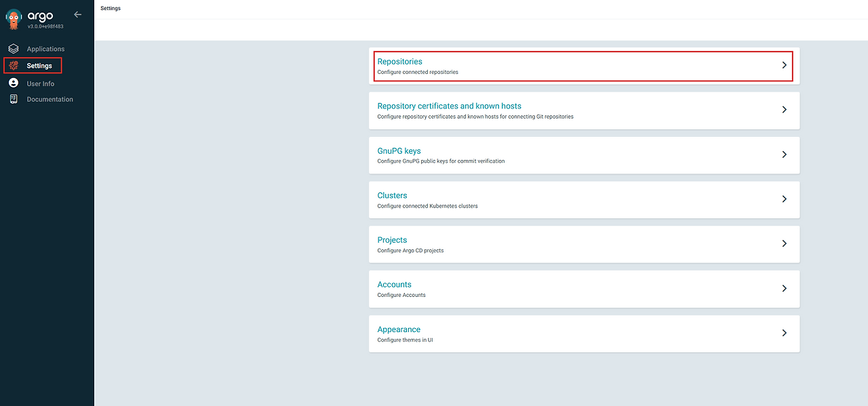
Task: Collapse sidebar with the back arrow
Action: 78,14
